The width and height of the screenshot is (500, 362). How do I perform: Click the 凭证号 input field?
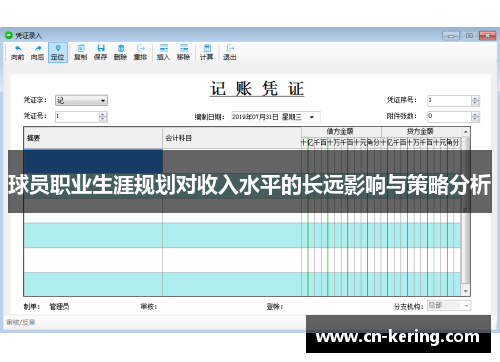(77, 116)
